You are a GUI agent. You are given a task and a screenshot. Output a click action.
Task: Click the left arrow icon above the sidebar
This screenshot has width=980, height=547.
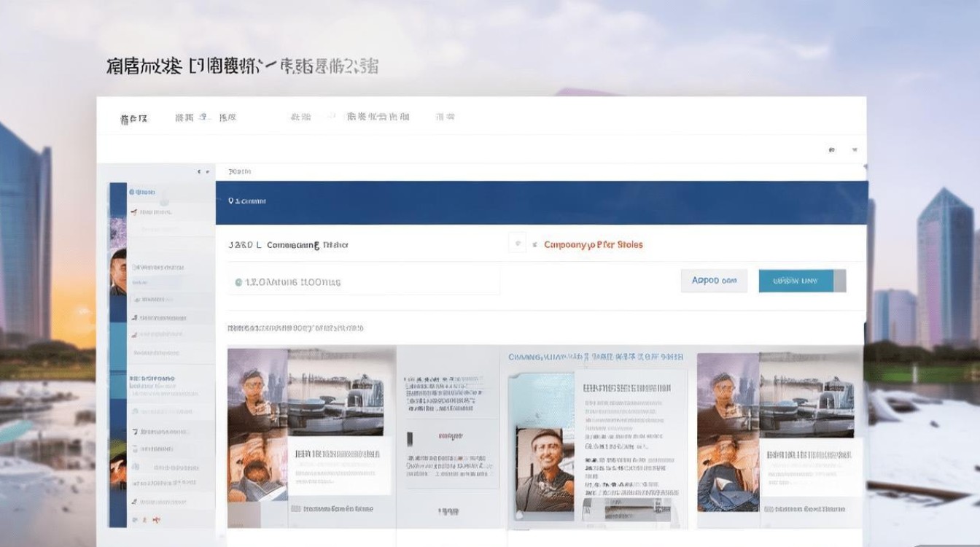coord(199,171)
